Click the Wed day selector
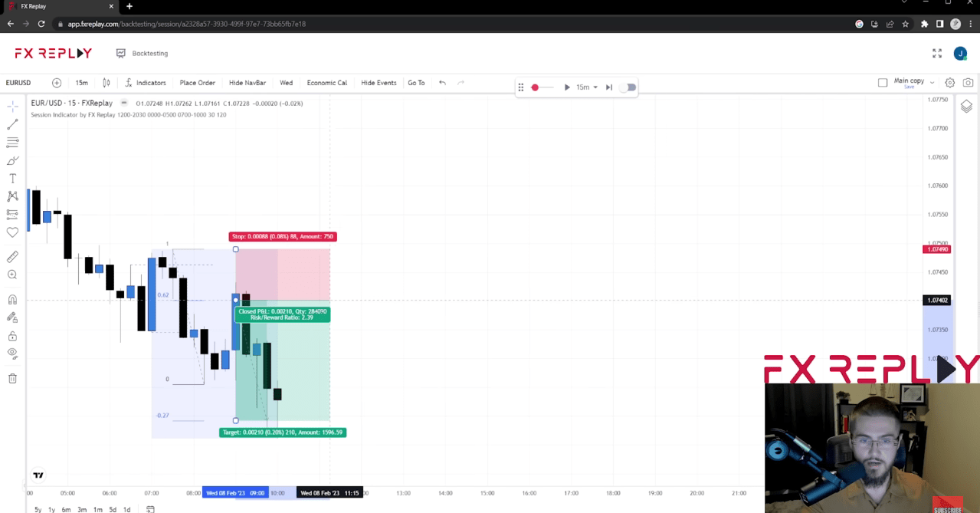This screenshot has width=980, height=513. (x=286, y=83)
